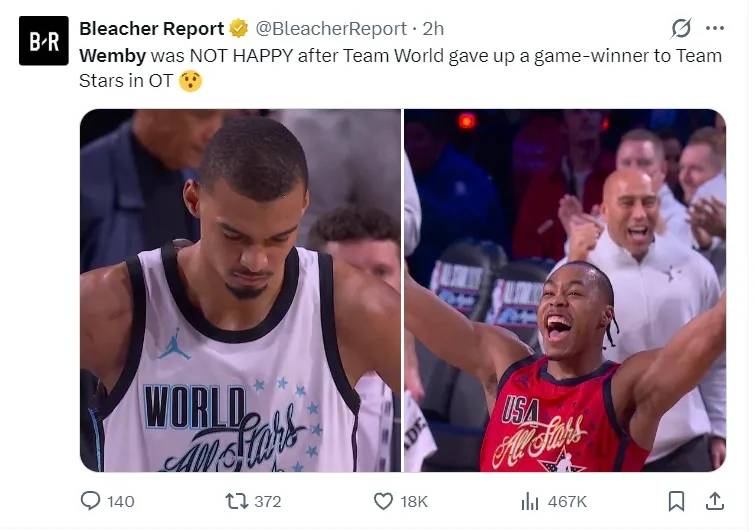Viewport: 755px width, 532px height.
Task: Open the Bleacher Report B/R profile avatar
Action: coord(44,41)
